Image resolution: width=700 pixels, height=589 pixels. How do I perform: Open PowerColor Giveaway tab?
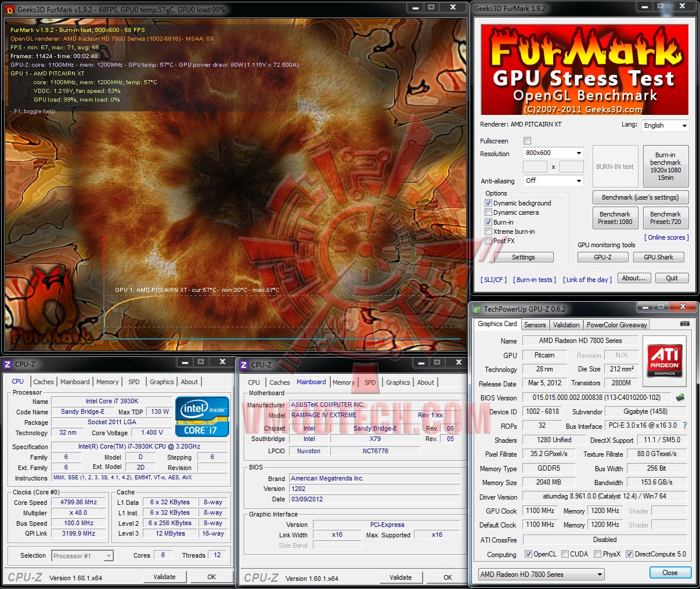coord(616,325)
